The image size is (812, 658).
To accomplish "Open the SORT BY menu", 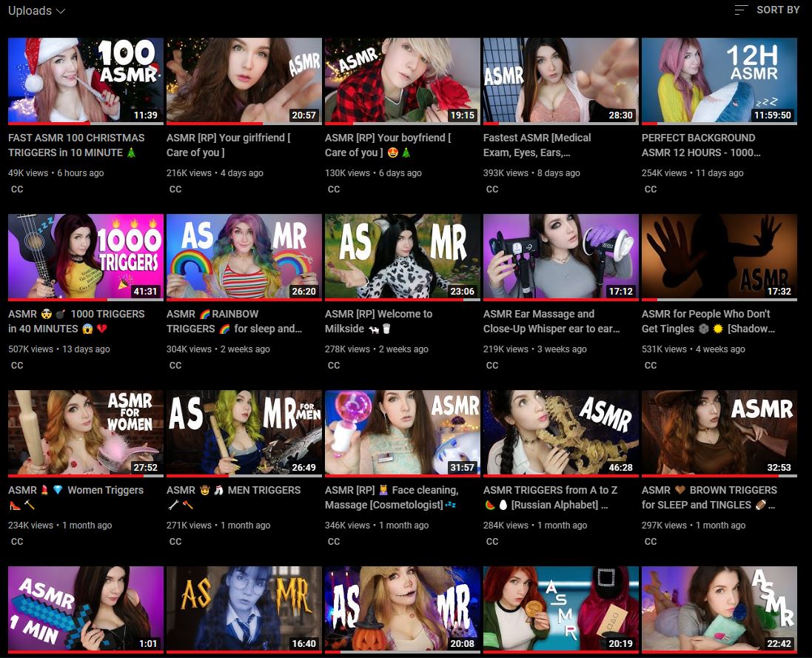I will point(767,10).
